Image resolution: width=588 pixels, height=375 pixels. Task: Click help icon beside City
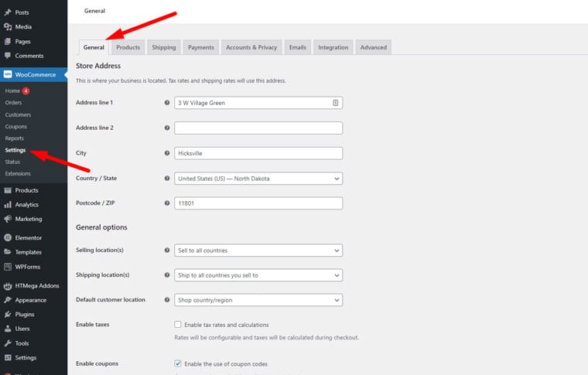167,153
